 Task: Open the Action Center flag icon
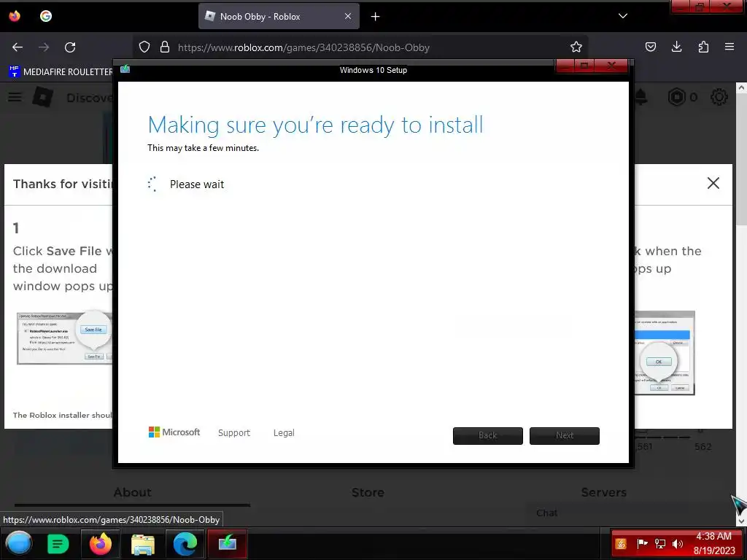[x=642, y=543]
